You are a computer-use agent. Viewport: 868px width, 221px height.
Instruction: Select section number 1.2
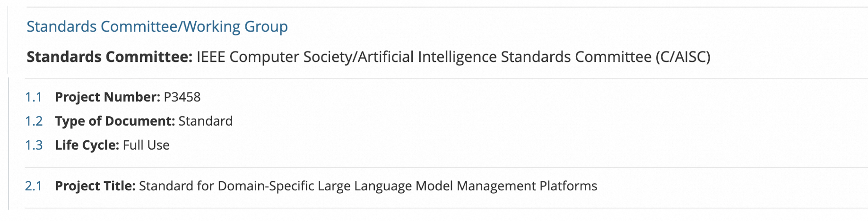34,121
